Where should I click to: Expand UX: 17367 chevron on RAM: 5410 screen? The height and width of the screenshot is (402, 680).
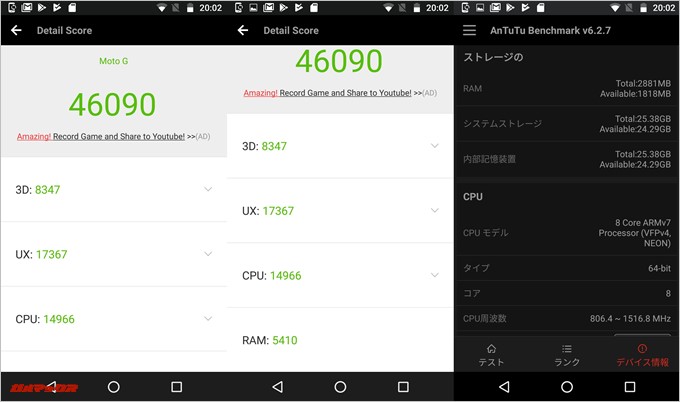(435, 210)
